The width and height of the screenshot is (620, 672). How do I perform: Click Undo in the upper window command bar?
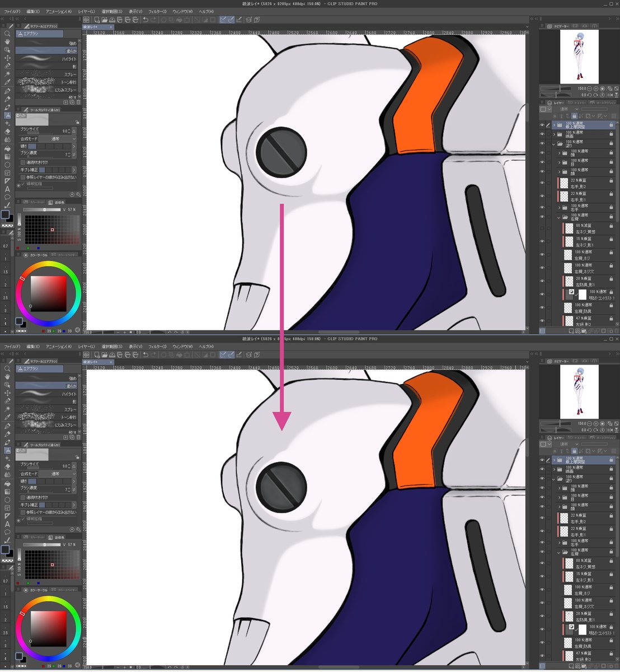coord(145,19)
